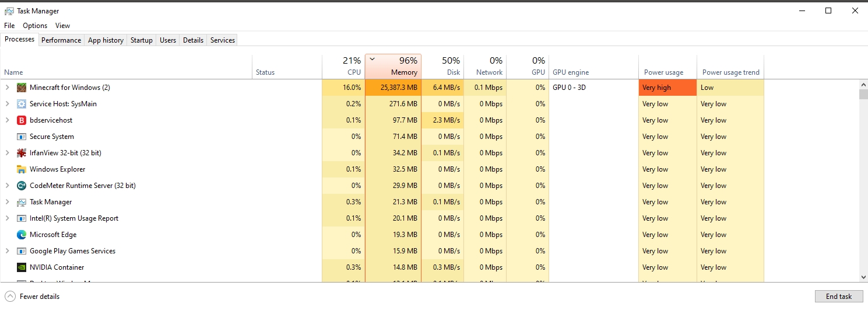Sort by the CPU column header

[x=343, y=67]
